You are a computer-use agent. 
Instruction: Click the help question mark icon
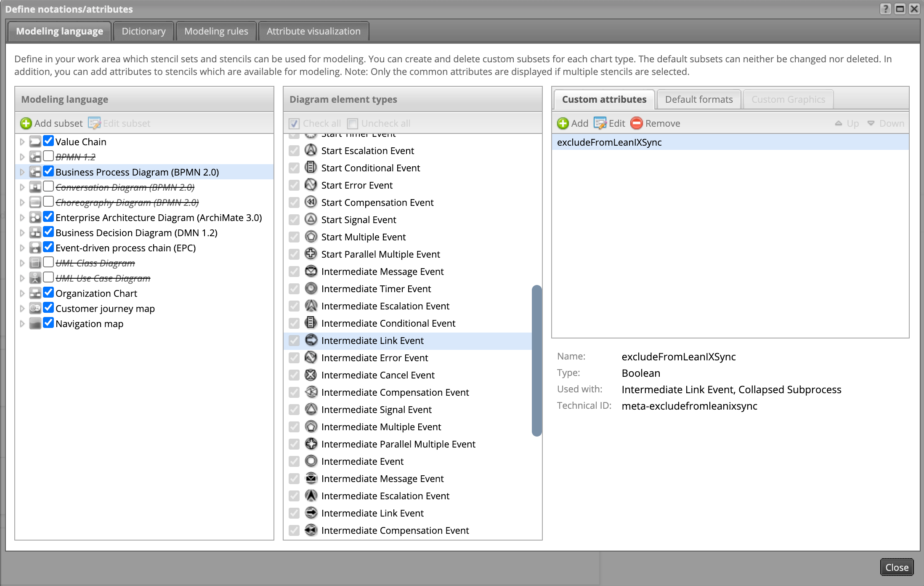[x=885, y=9]
